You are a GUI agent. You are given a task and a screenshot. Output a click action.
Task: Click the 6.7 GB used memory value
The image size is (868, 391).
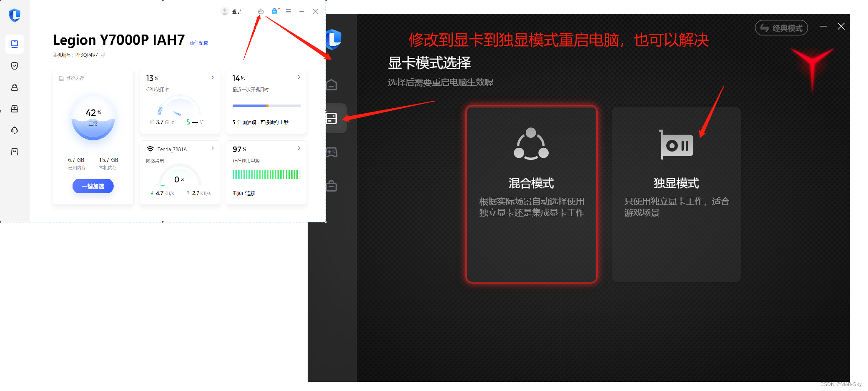point(76,160)
